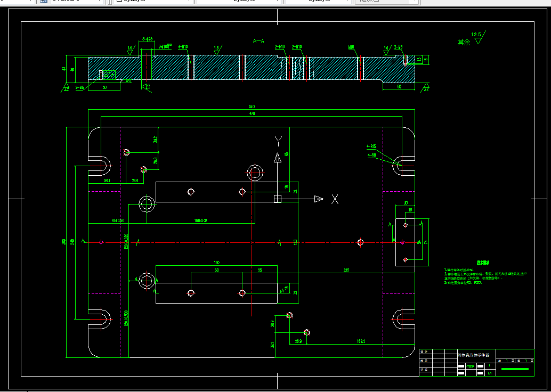The image size is (551, 392).
Task: Select the 470 dimension text
Action: click(x=252, y=113)
